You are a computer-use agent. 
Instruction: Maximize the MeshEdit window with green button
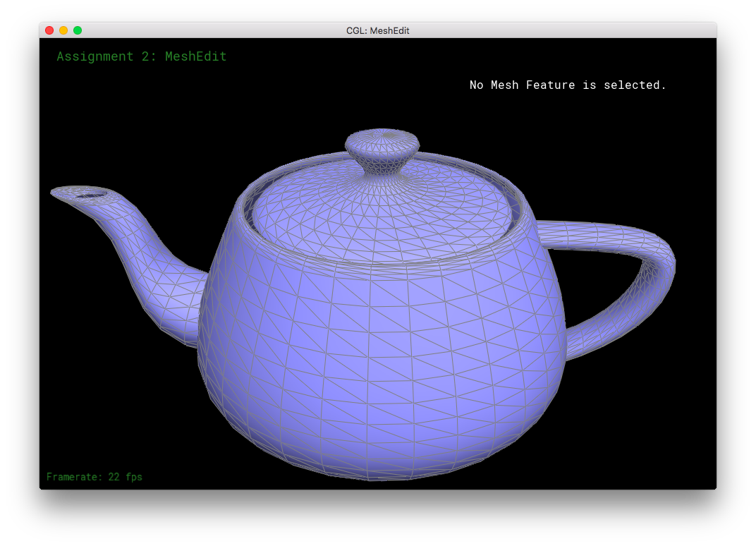tap(78, 30)
